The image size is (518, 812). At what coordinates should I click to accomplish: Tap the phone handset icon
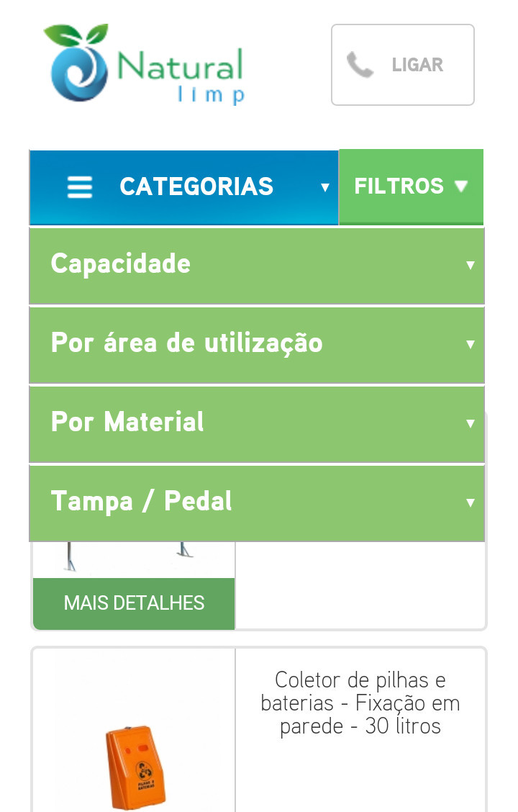coord(360,65)
